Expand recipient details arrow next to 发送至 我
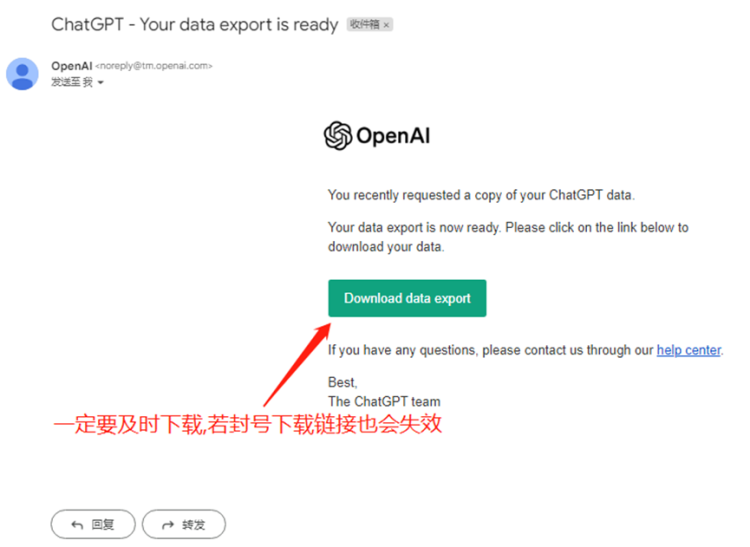Screen dimensions: 750x547 point(100,83)
